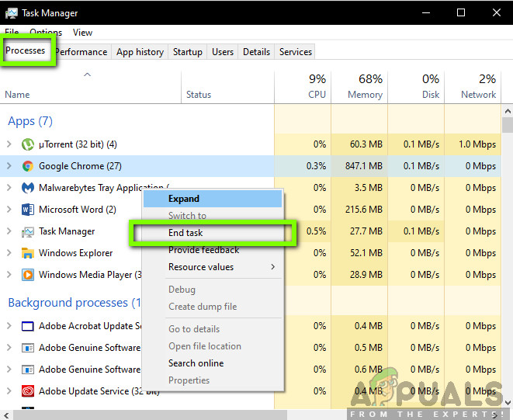This screenshot has width=513, height=420.
Task: Click the 215.6 MB memory value
Action: click(364, 210)
